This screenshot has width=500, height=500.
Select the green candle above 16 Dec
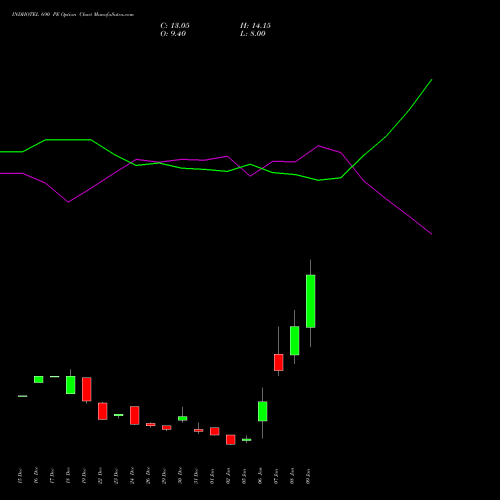tap(39, 379)
